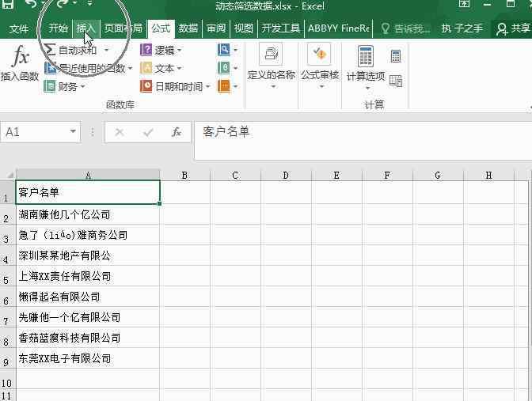Expand the Formula Auditing dropdown arrow
Screen dimensions: 532x401
321,87
